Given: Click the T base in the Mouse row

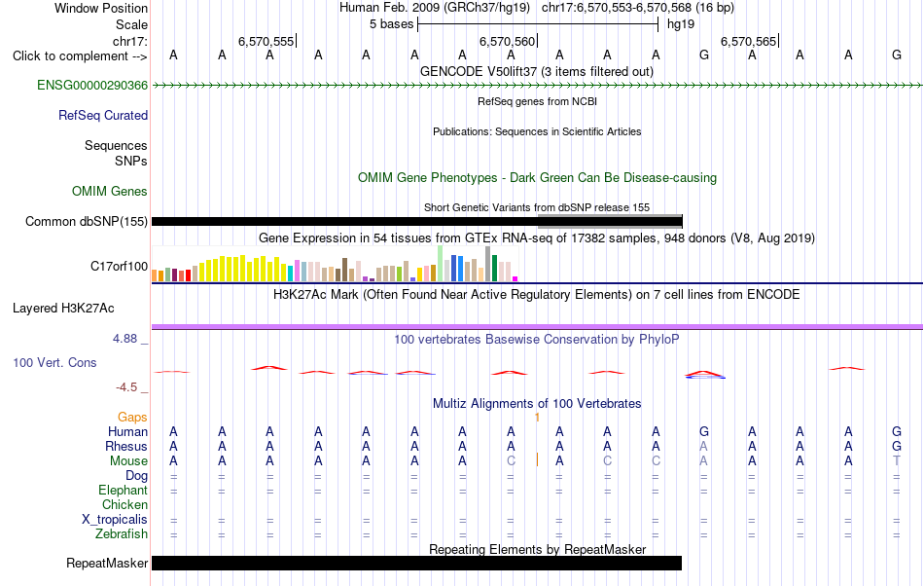Looking at the screenshot, I should [897, 461].
